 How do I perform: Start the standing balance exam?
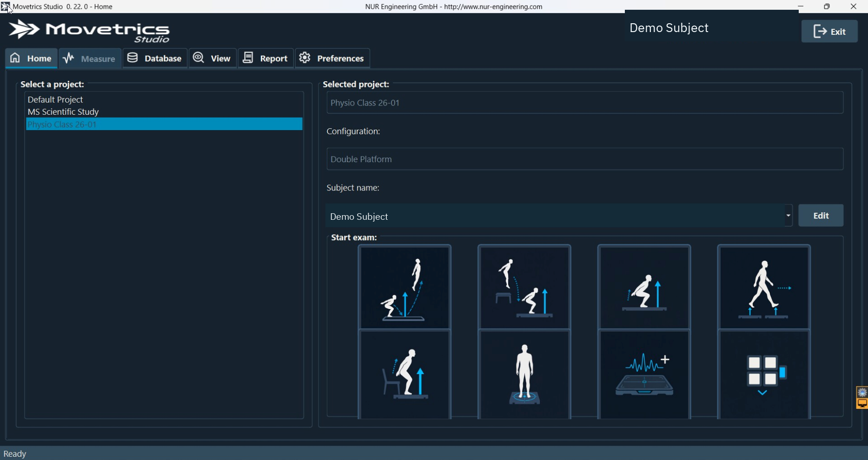[524, 375]
